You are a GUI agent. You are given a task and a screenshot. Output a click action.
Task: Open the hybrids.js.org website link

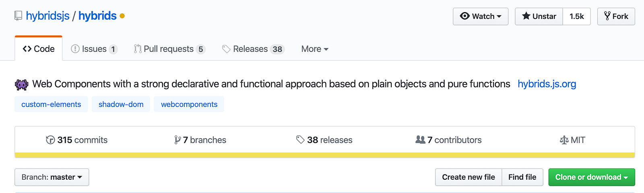[547, 84]
